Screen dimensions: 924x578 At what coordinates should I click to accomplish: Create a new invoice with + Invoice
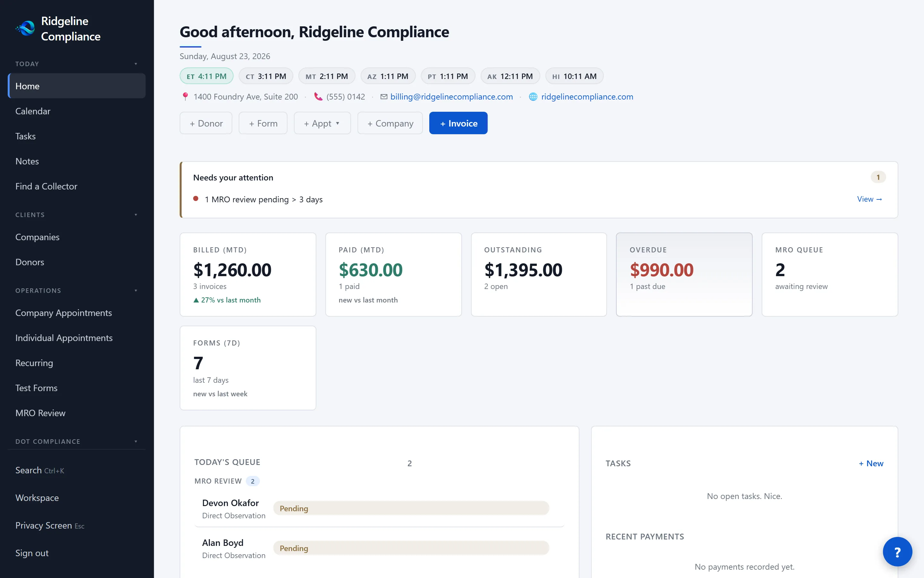(x=458, y=123)
